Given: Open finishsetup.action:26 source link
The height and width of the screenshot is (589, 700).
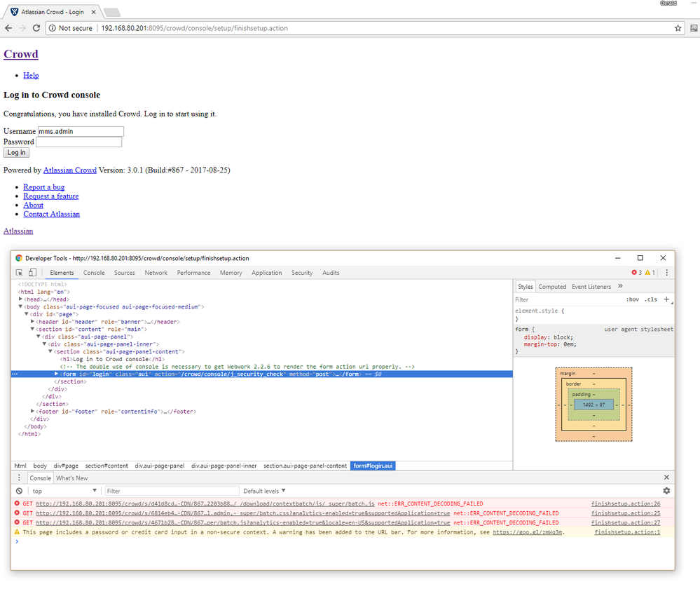Looking at the screenshot, I should click(x=626, y=503).
